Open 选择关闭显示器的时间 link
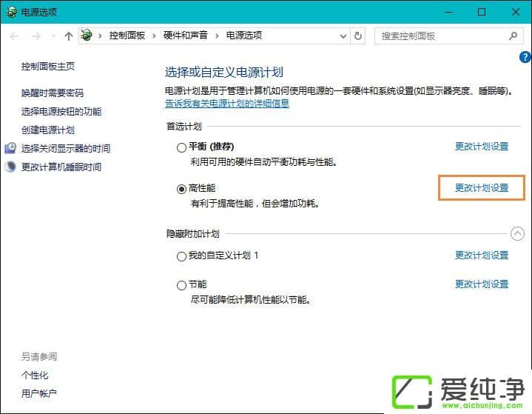Screen dimensions: 532x414 [66, 148]
